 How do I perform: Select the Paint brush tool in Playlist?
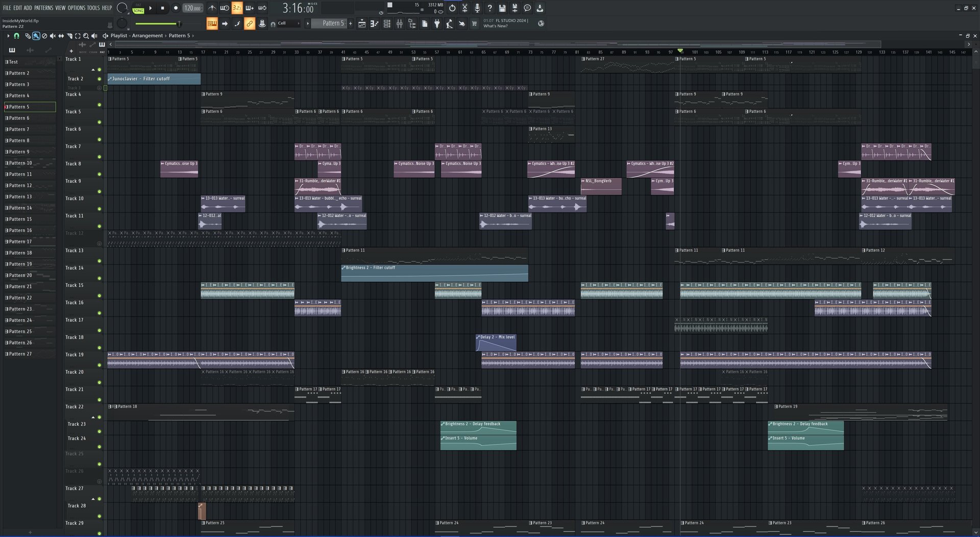[x=36, y=36]
